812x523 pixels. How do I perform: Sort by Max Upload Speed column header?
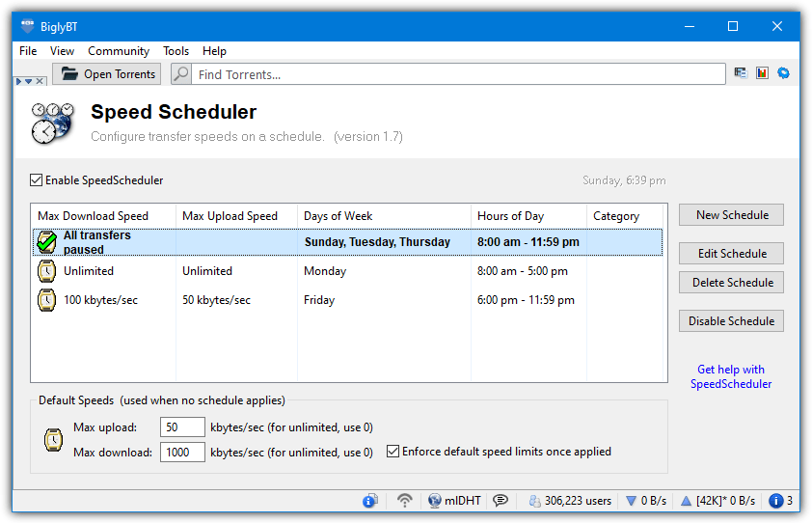tap(236, 216)
